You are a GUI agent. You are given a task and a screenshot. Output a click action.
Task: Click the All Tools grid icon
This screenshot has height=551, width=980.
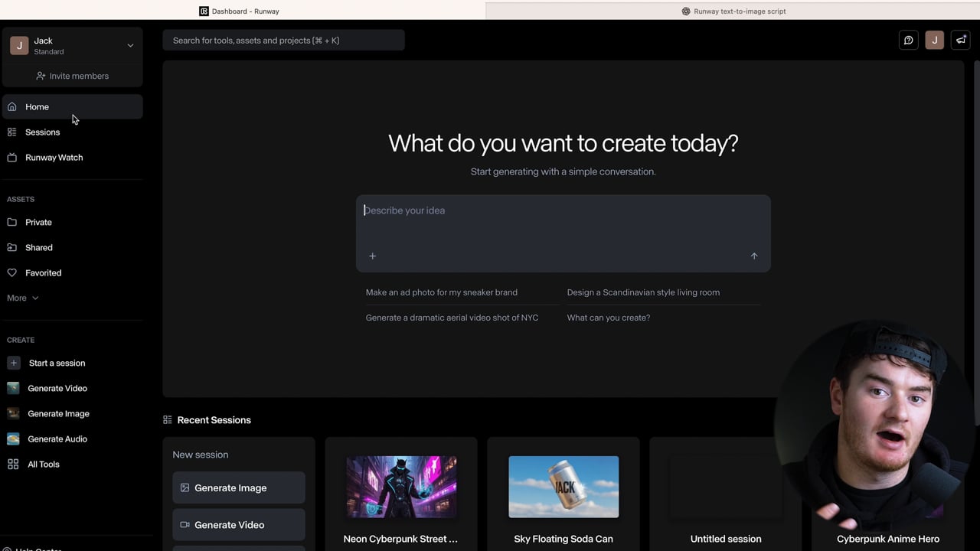[x=13, y=464]
